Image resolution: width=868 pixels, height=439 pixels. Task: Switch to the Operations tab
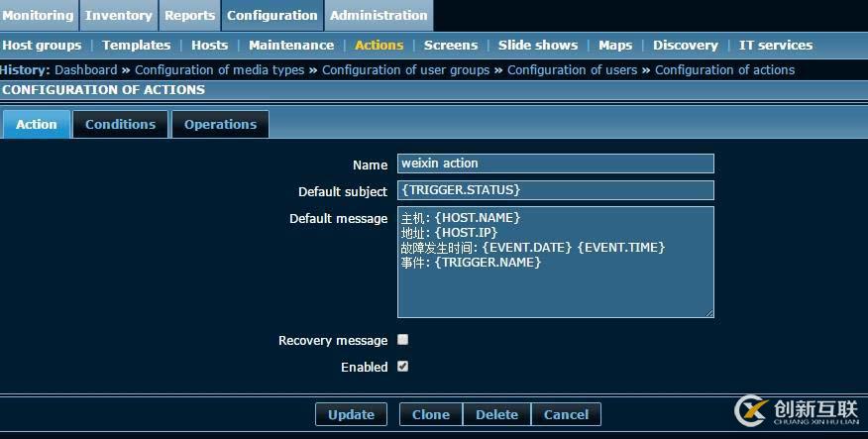click(220, 125)
